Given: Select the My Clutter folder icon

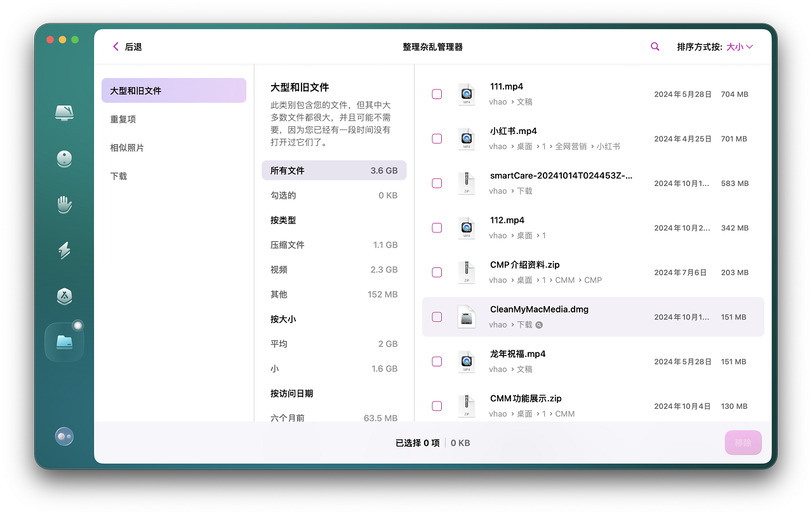Looking at the screenshot, I should pos(64,342).
